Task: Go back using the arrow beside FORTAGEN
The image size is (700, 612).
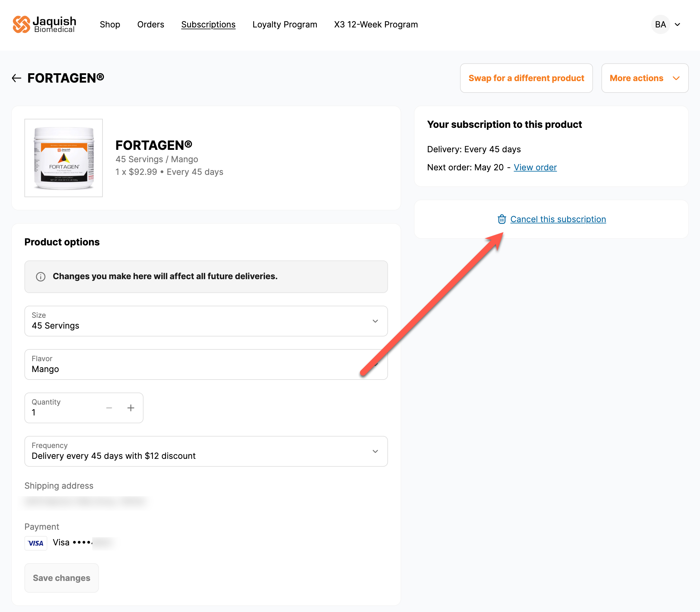Action: (x=16, y=78)
